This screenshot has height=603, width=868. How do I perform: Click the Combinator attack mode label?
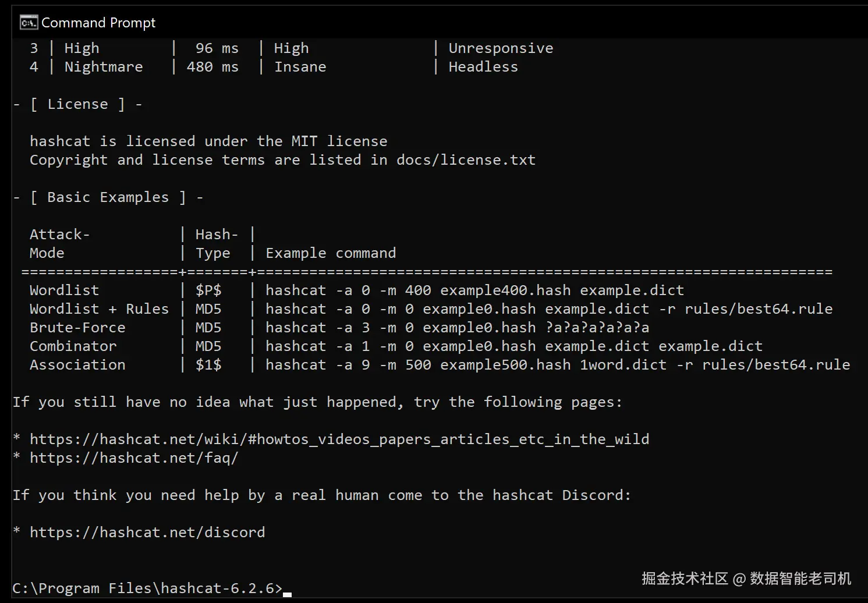[x=73, y=346]
